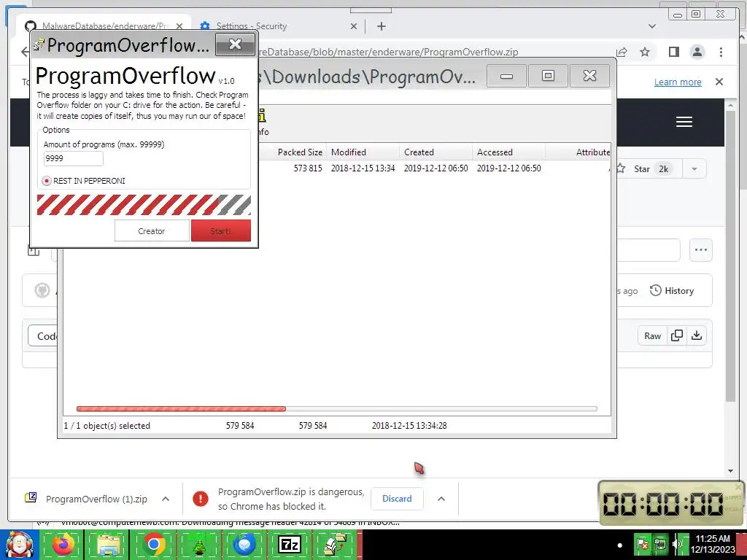The height and width of the screenshot is (560, 747).
Task: Click the amount of programs input field
Action: [74, 158]
